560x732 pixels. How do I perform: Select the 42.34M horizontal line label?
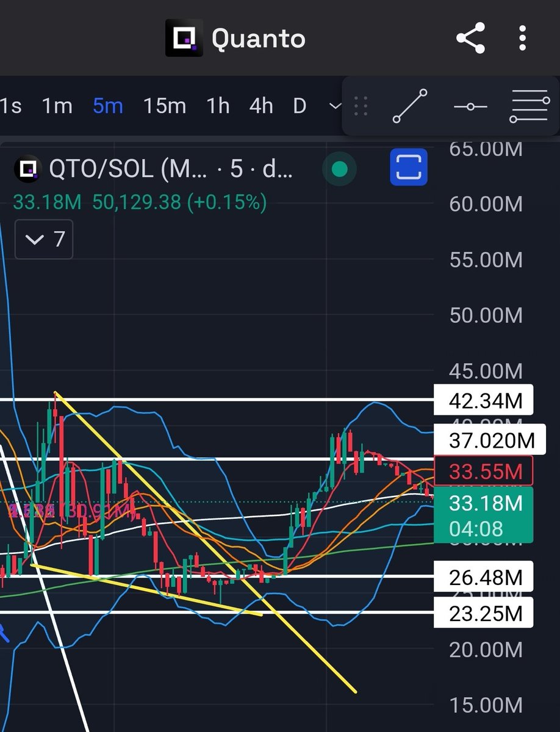coord(483,401)
